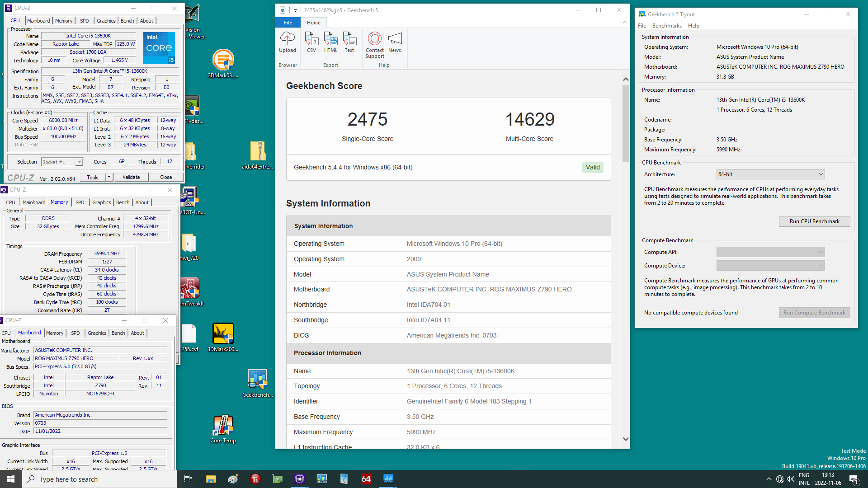Click the CPU-Z chip icon in taskbar
The height and width of the screenshot is (488, 868).
tap(300, 479)
